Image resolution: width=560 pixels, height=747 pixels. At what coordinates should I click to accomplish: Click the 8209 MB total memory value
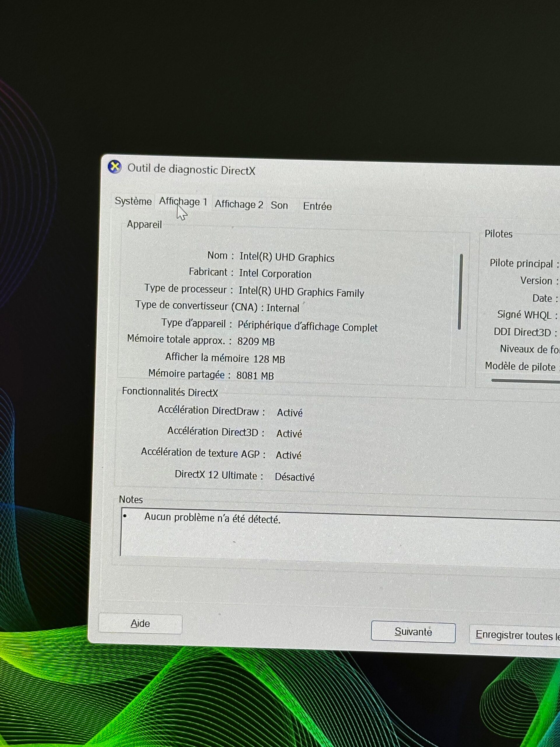(256, 341)
